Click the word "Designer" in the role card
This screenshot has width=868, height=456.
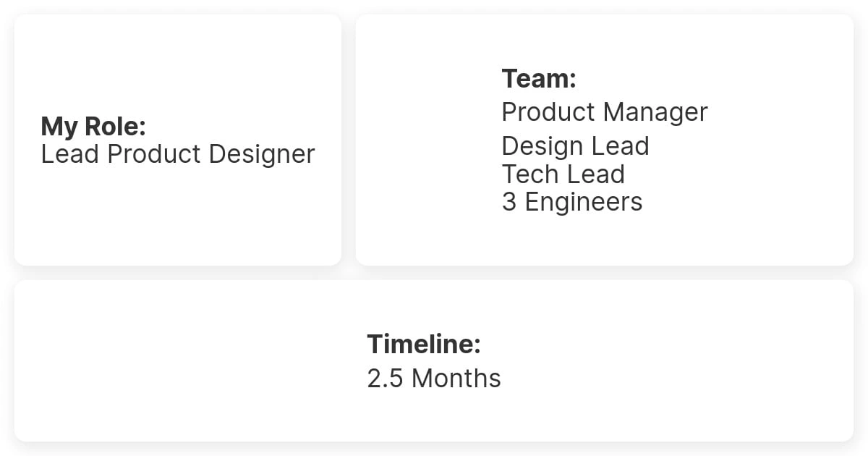point(262,154)
